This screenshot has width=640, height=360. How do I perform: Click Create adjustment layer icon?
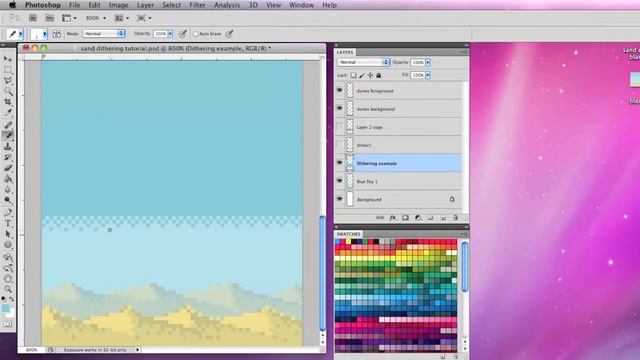coord(418,218)
